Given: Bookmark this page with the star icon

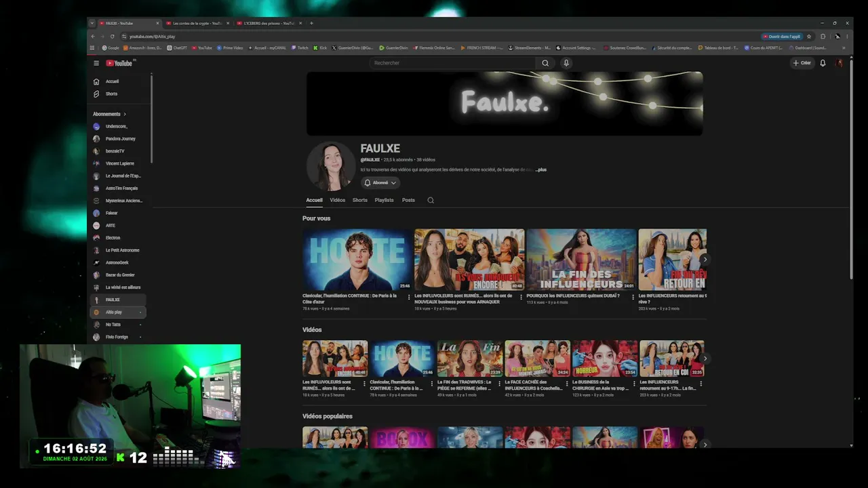Looking at the screenshot, I should click(809, 37).
